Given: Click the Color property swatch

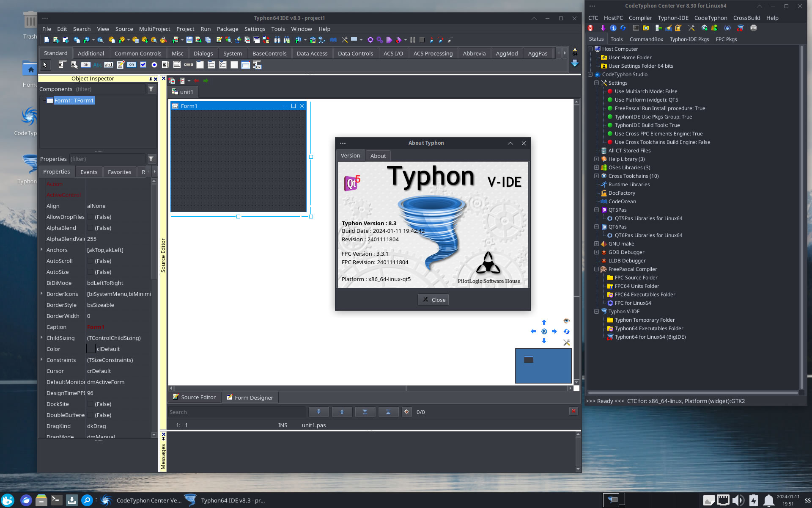Looking at the screenshot, I should (91, 349).
